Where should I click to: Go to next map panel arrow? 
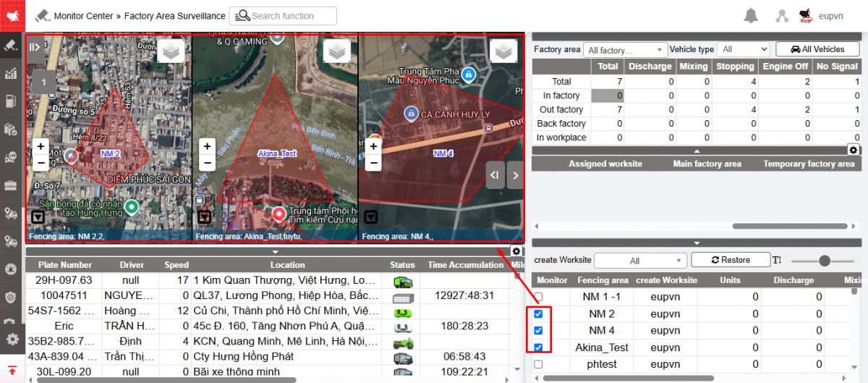[x=515, y=175]
